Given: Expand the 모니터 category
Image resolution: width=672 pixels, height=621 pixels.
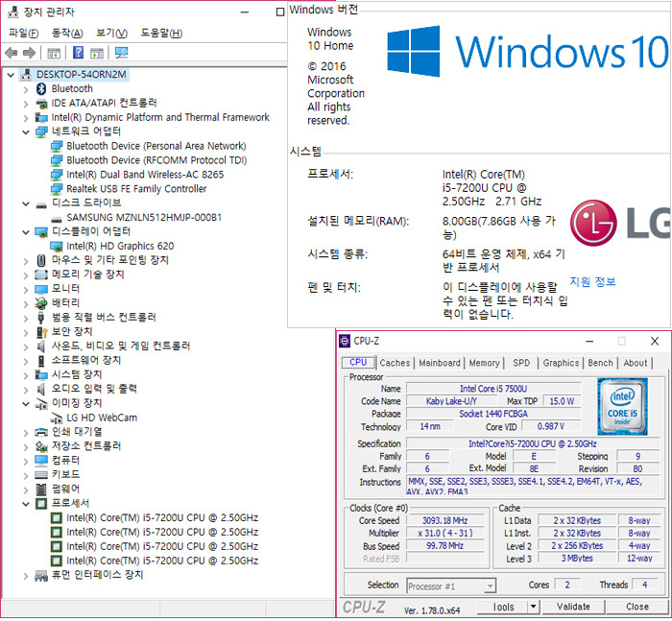Looking at the screenshot, I should click(x=26, y=290).
